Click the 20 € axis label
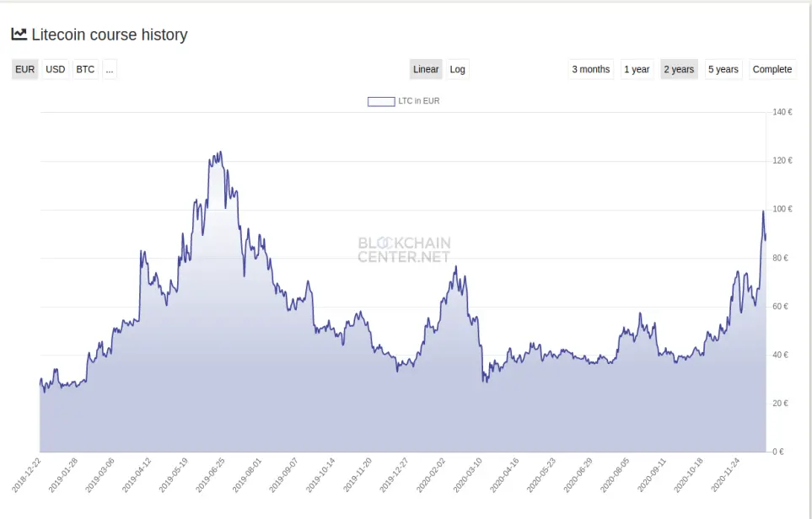 coord(781,403)
